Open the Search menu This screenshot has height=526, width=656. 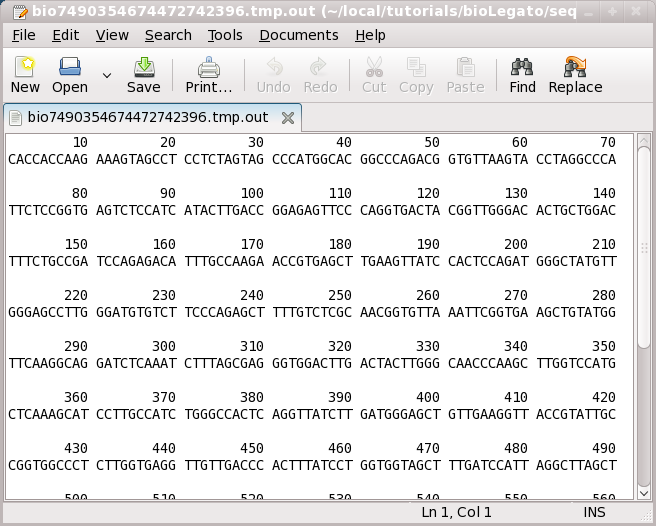pos(168,35)
